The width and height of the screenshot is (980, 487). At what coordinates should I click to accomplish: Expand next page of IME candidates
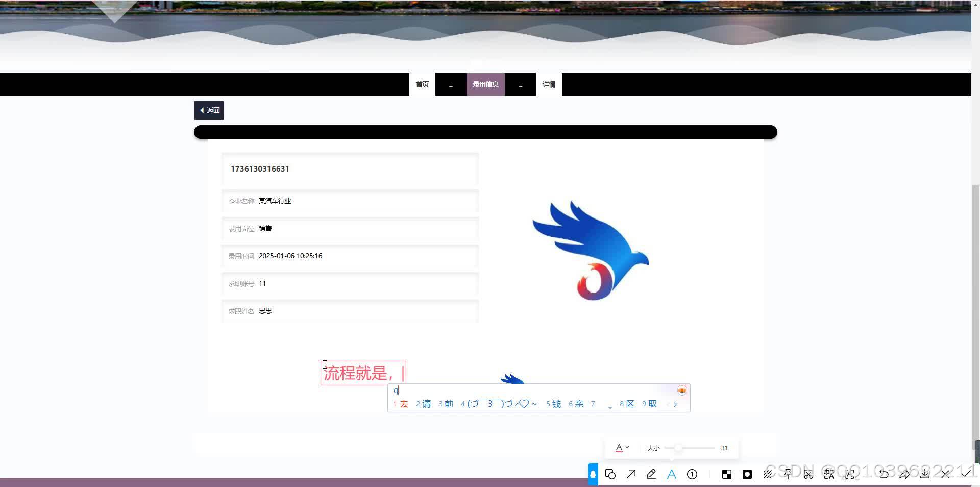click(675, 404)
